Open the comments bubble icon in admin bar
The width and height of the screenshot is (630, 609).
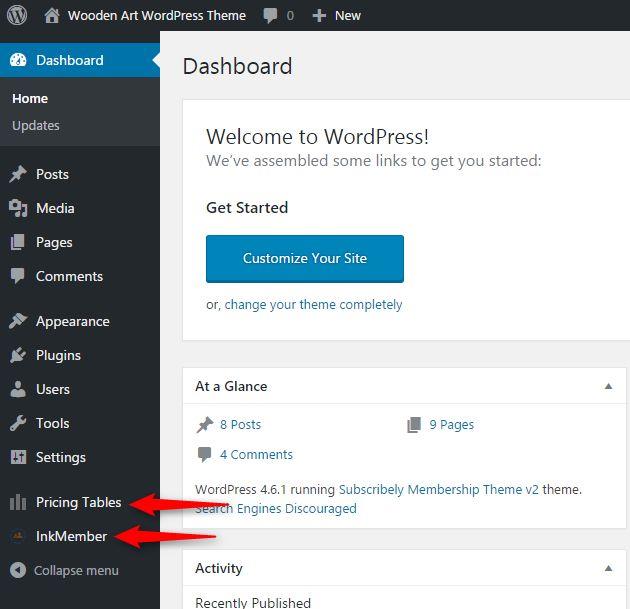click(x=270, y=16)
